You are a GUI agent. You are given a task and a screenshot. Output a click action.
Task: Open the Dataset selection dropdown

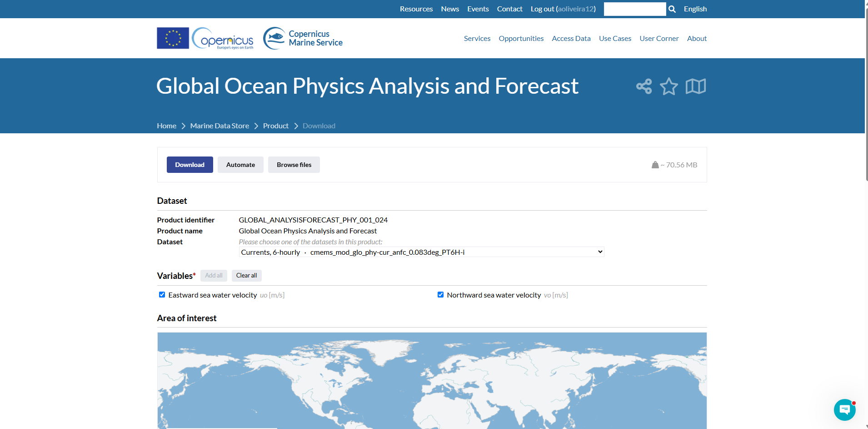point(421,252)
